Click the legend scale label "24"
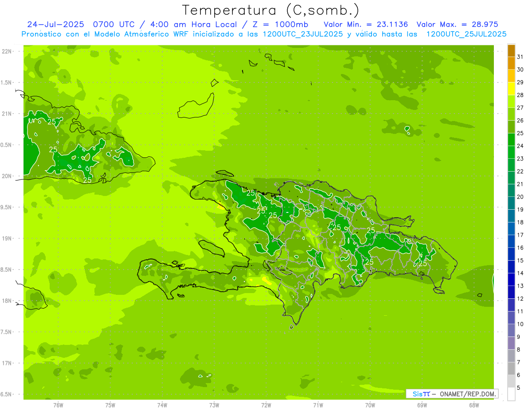 pyautogui.click(x=520, y=146)
